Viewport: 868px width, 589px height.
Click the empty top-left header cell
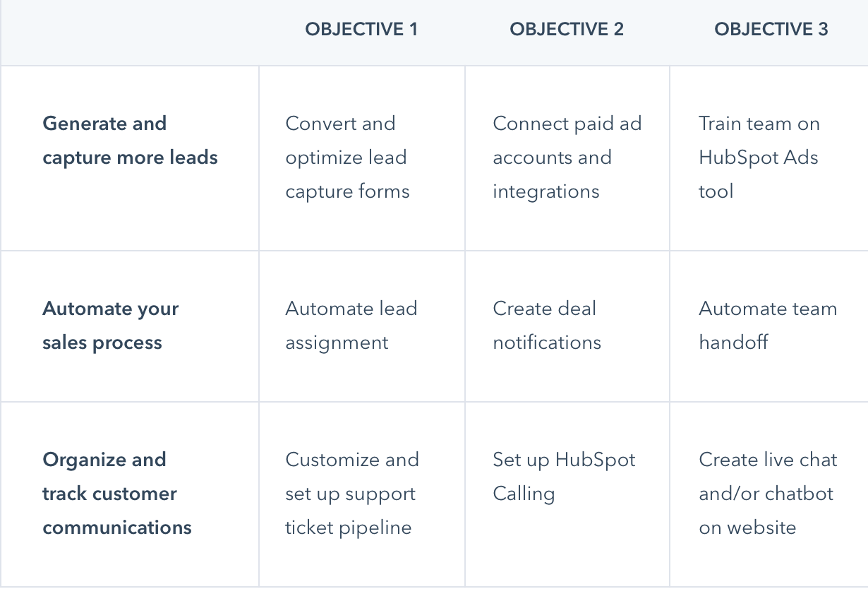point(130,32)
